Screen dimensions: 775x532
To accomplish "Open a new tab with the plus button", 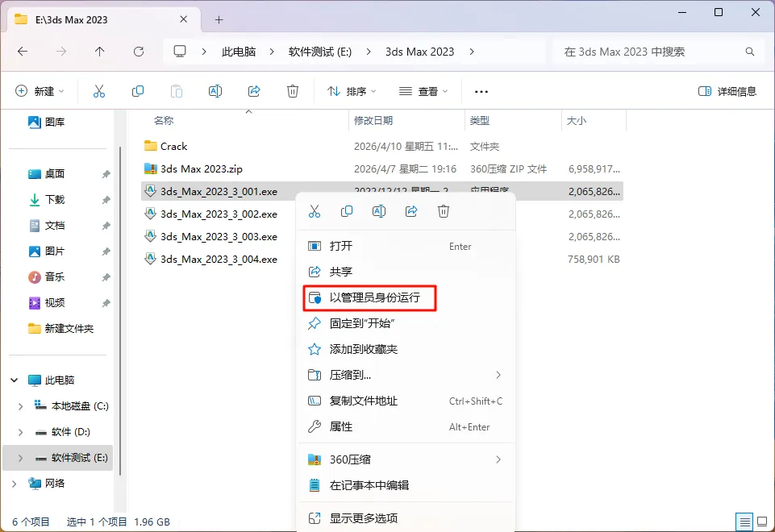I will (219, 20).
